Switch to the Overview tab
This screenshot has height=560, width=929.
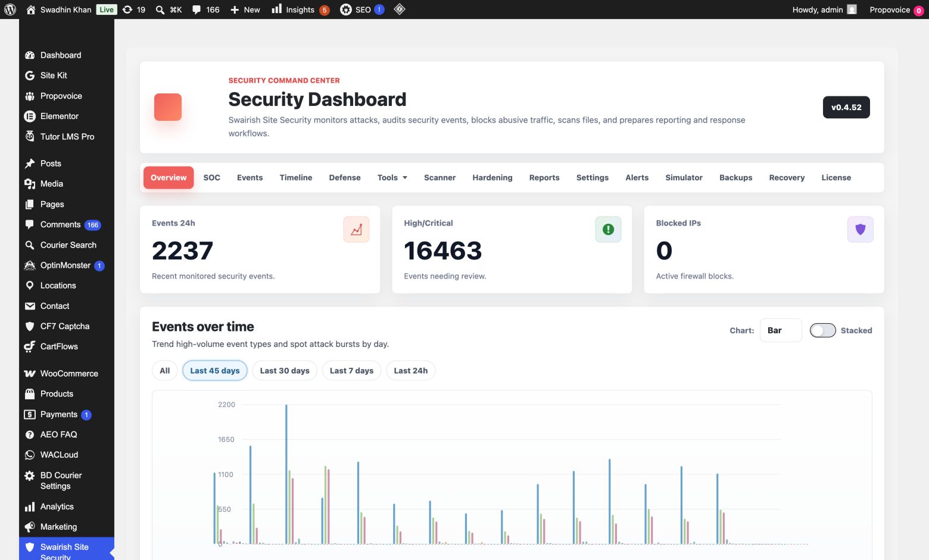click(x=169, y=177)
